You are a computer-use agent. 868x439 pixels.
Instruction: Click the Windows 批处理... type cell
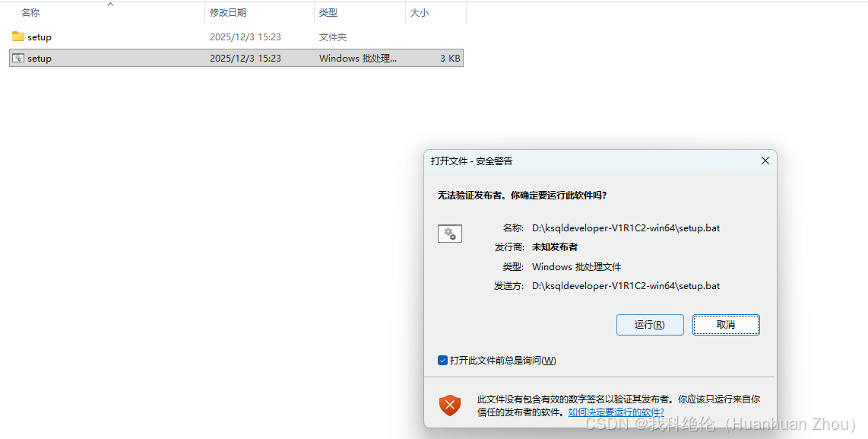click(x=357, y=58)
